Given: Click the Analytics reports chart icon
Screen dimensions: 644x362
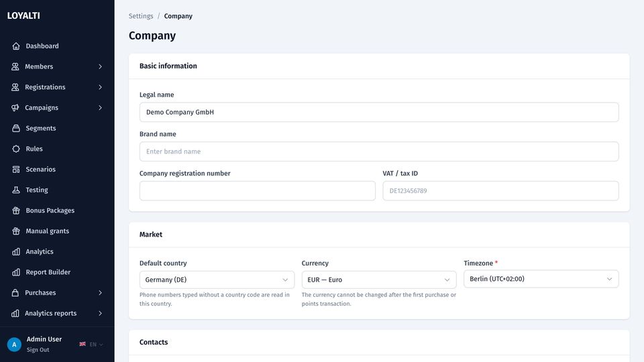Looking at the screenshot, I should coord(15,313).
